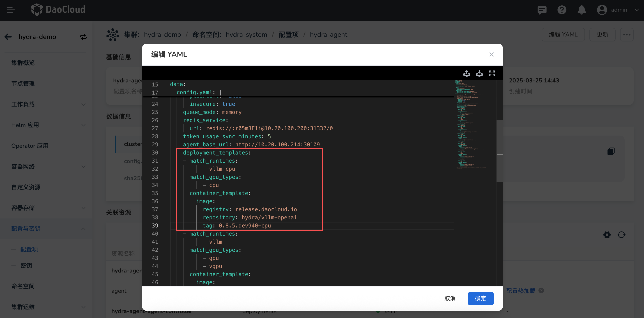Click the 取消 cancel button
The height and width of the screenshot is (318, 644).
coord(450,298)
